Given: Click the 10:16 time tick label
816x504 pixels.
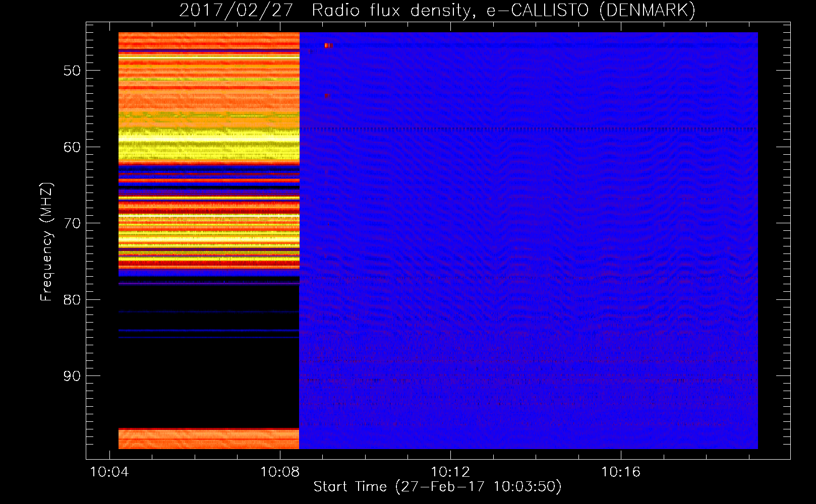Looking at the screenshot, I should (x=621, y=472).
